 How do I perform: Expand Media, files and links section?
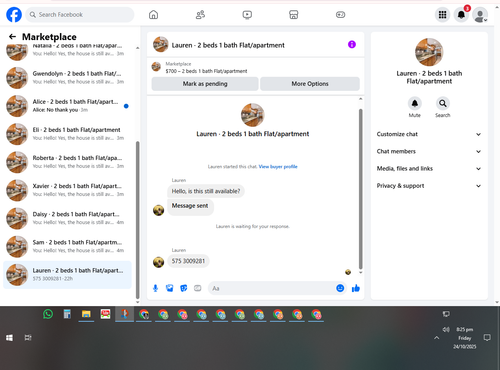[429, 168]
